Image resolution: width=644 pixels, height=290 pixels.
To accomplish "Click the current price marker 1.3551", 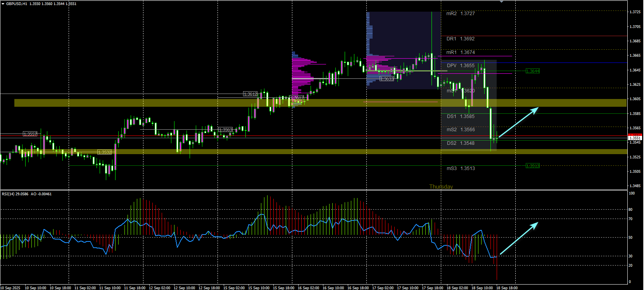I will coord(635,138).
